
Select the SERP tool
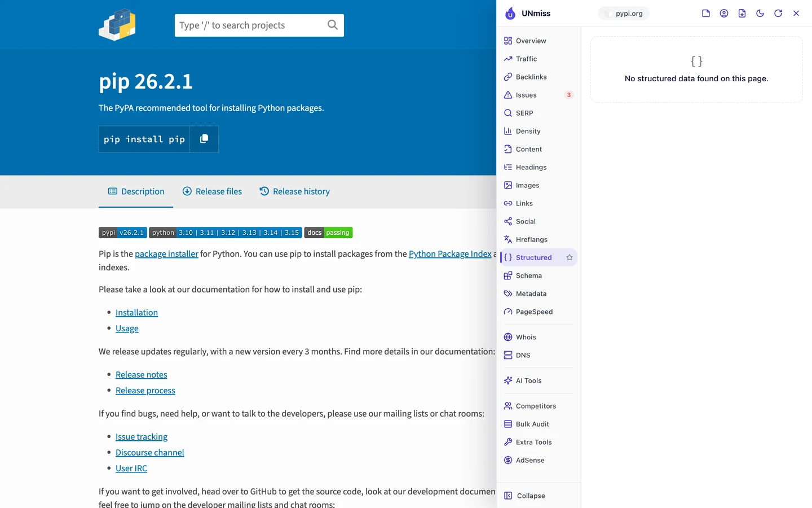point(539,113)
